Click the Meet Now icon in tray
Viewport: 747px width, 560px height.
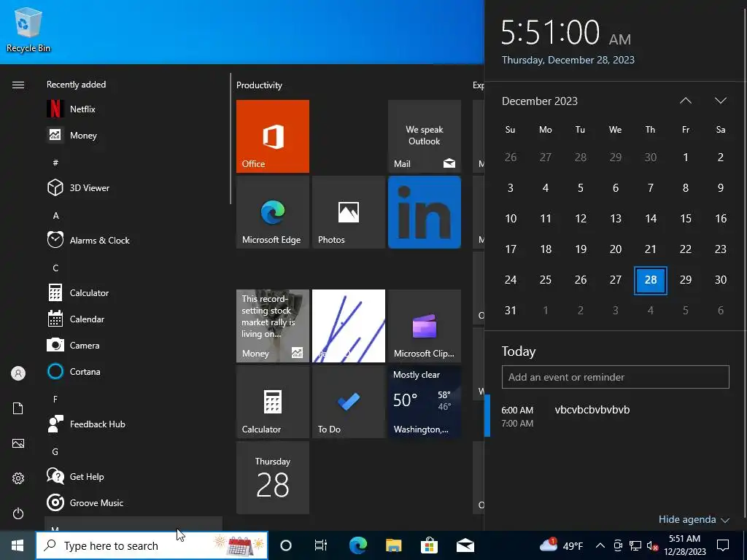618,545
